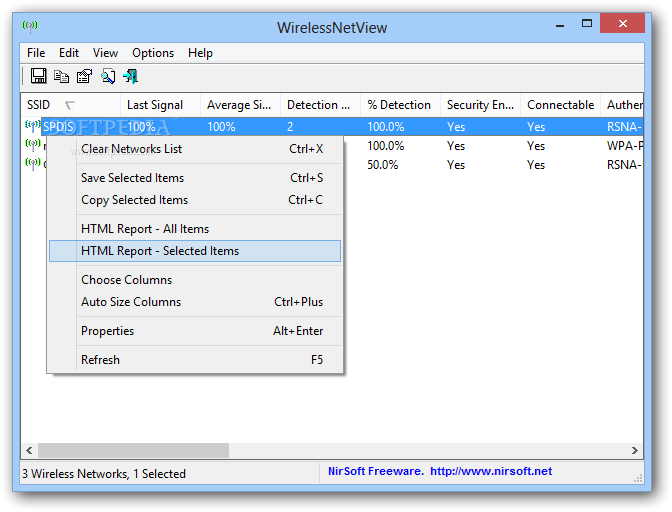Open the File menu
This screenshot has width=672, height=512.
(36, 53)
